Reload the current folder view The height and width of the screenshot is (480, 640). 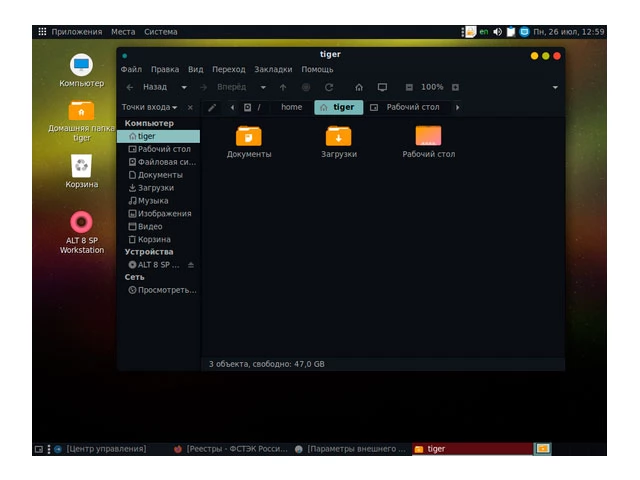(329, 87)
